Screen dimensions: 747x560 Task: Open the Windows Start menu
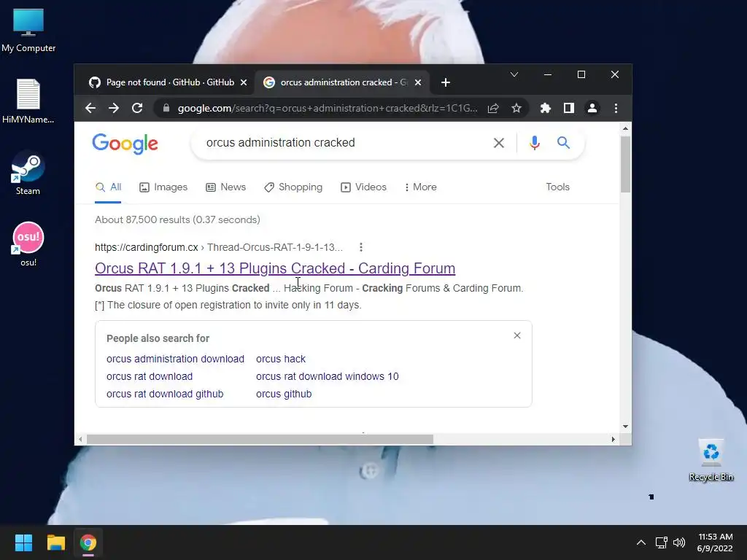[23, 542]
